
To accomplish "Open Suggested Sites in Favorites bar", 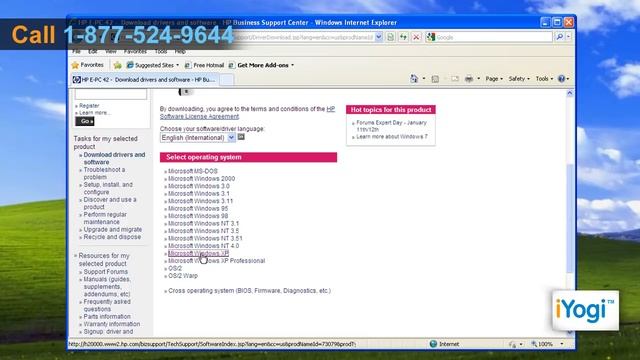I will coord(152,65).
